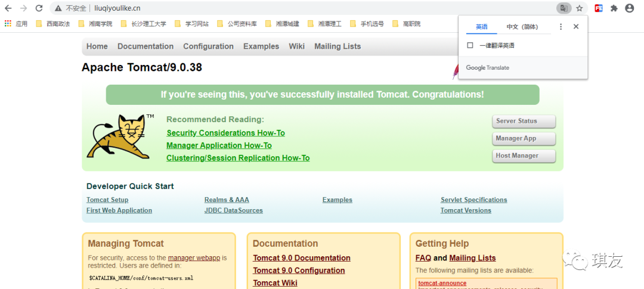The image size is (644, 289).
Task: Click the Server Status button
Action: click(524, 121)
